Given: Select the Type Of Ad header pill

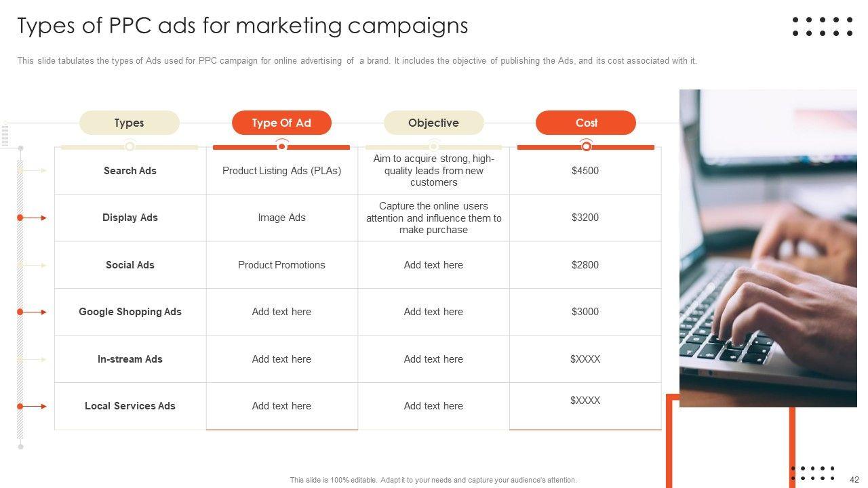Looking at the screenshot, I should 281,123.
